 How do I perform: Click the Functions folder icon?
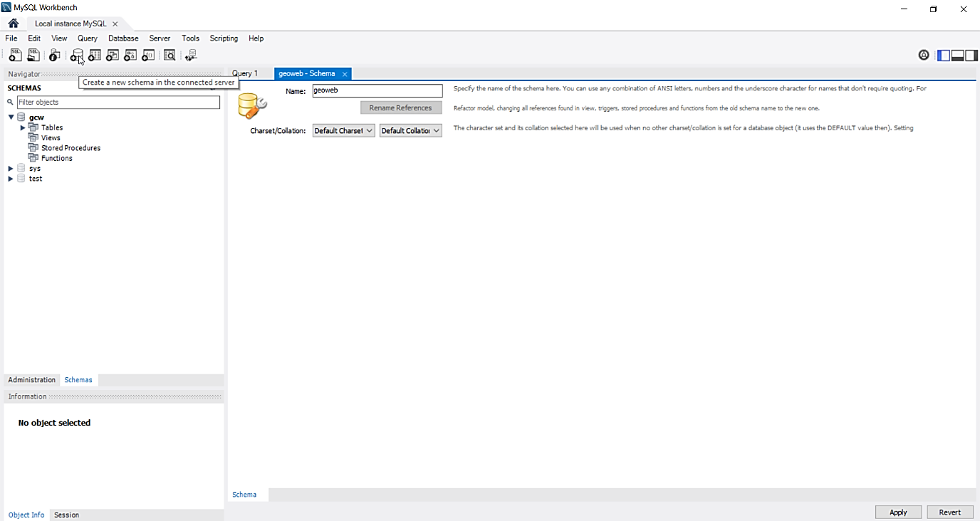coord(33,157)
